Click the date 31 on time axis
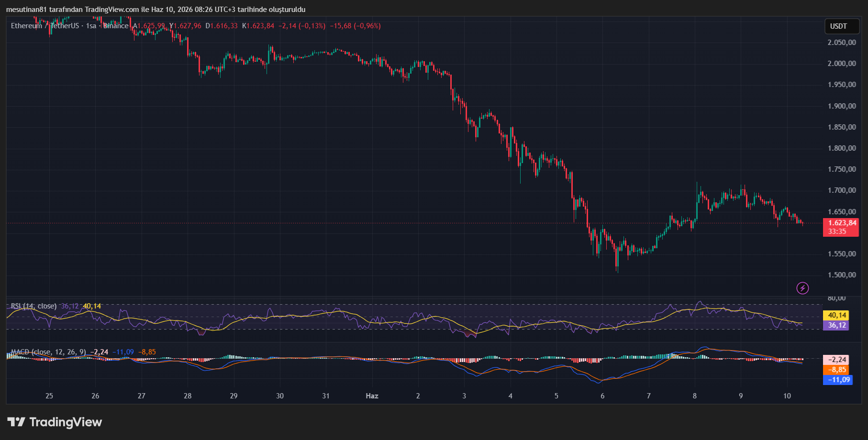The image size is (868, 440). pos(326,396)
